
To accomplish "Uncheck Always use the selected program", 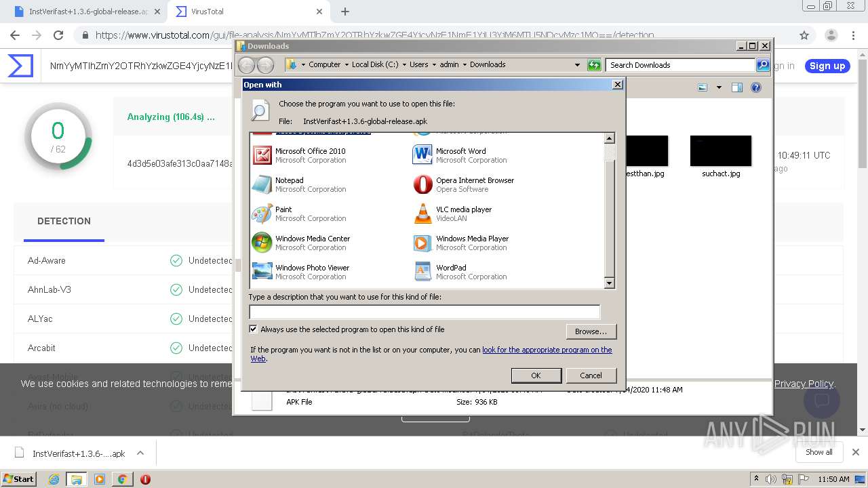I will point(254,329).
